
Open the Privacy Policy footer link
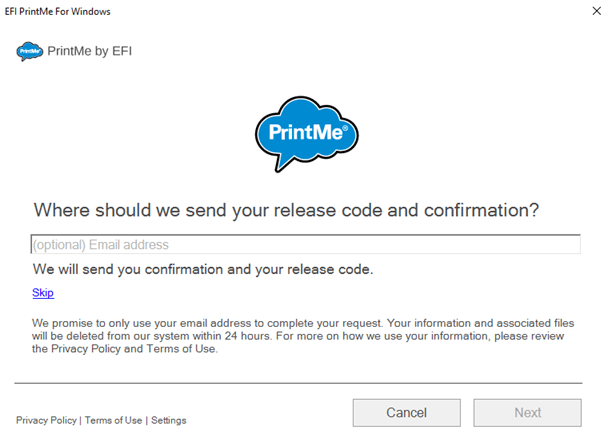(x=46, y=420)
